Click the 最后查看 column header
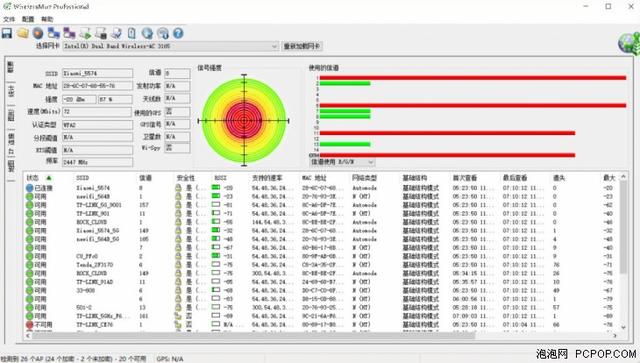The width and height of the screenshot is (640, 363). 515,178
